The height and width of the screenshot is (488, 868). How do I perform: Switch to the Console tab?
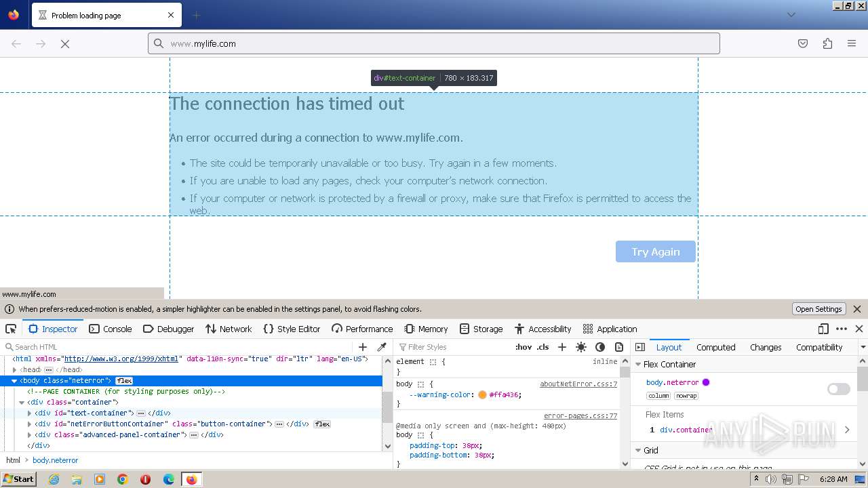[x=111, y=329]
